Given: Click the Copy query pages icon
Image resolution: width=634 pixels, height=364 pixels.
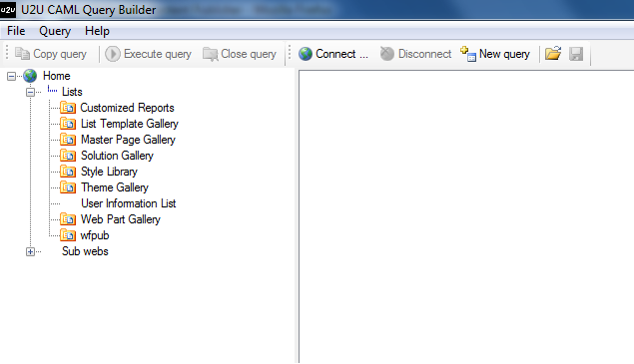Looking at the screenshot, I should click(x=22, y=53).
